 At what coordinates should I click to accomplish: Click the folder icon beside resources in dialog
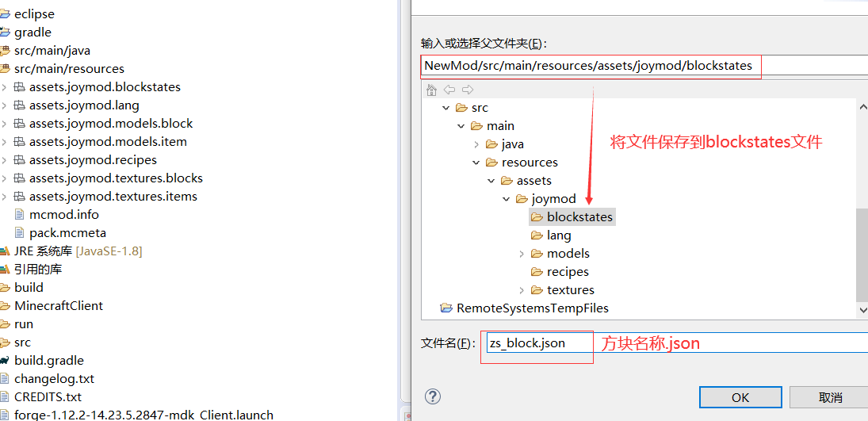coord(491,163)
